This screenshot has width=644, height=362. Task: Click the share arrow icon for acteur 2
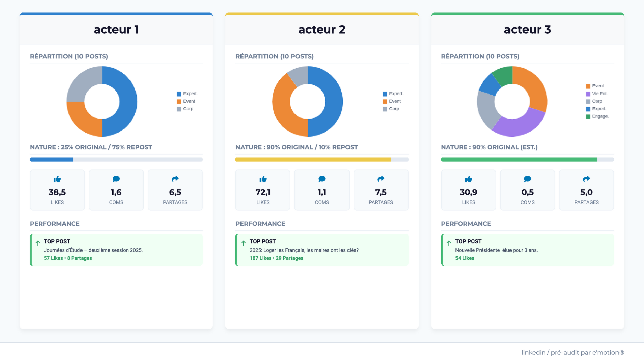tap(381, 179)
